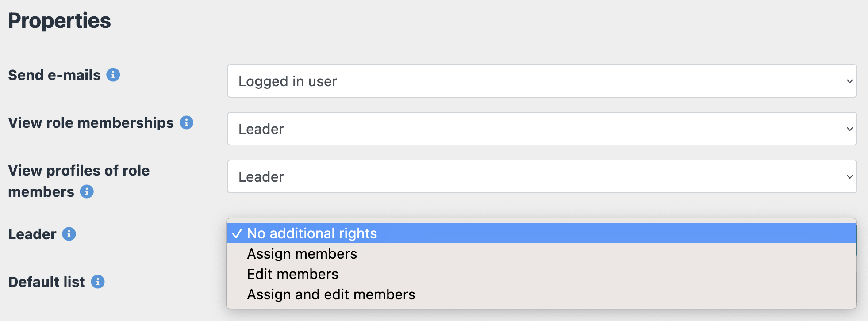The image size is (868, 321).
Task: Click the 'View profiles of role members' label
Action: pos(79,181)
